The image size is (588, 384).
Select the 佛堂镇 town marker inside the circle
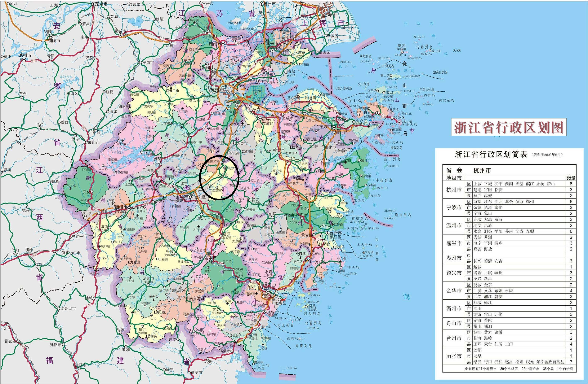tap(217, 188)
